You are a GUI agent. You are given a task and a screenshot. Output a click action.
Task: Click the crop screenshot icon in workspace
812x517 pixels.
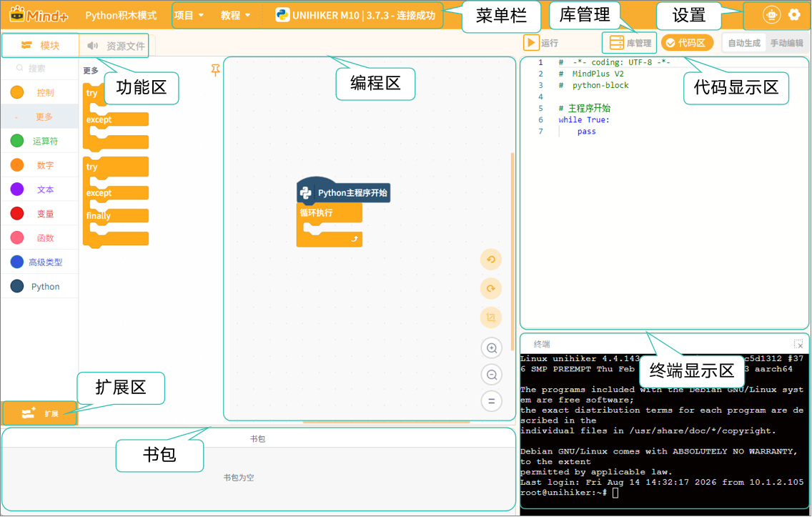point(491,317)
